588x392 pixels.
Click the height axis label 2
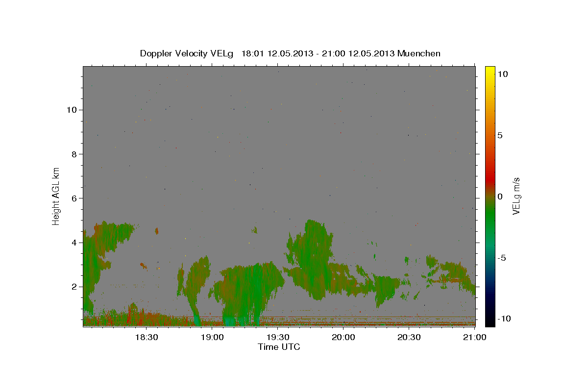tap(73, 287)
